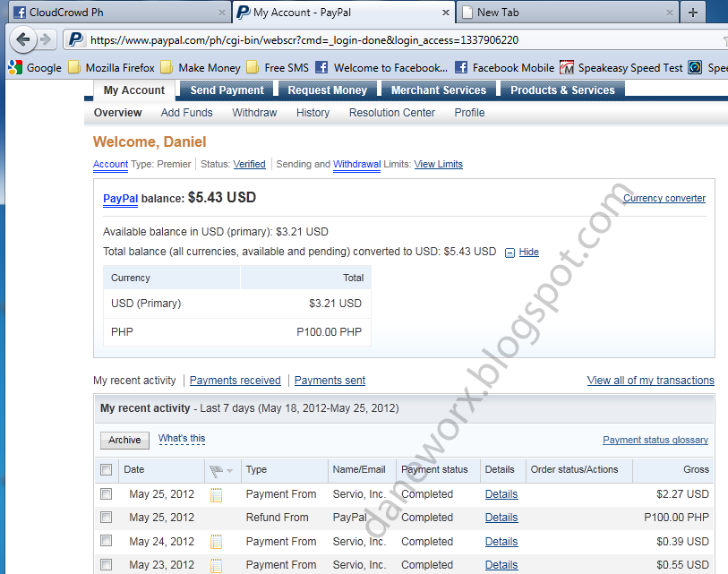Select the My Account tab

pyautogui.click(x=133, y=90)
